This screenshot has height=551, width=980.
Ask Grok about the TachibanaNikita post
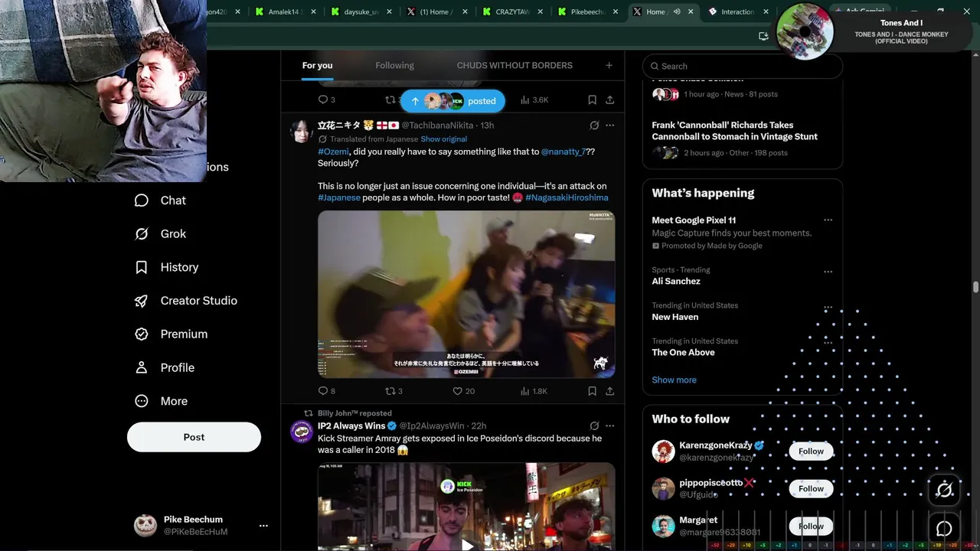pyautogui.click(x=594, y=125)
